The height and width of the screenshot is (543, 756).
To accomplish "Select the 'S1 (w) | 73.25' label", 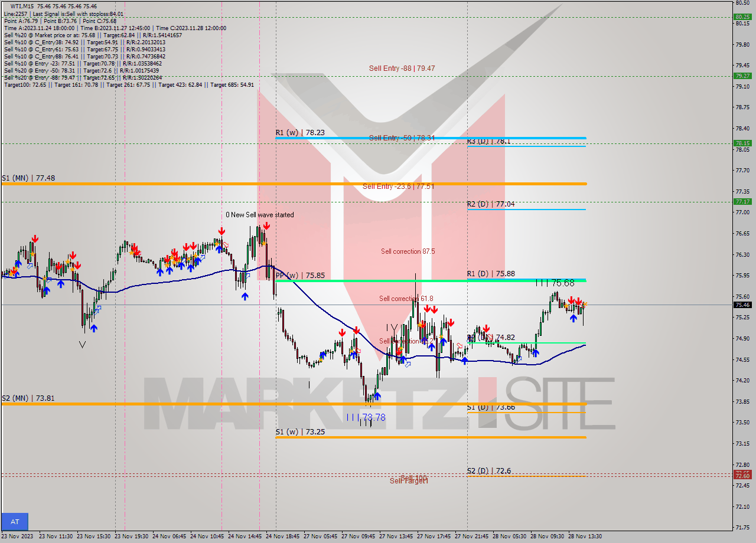I will tap(300, 432).
